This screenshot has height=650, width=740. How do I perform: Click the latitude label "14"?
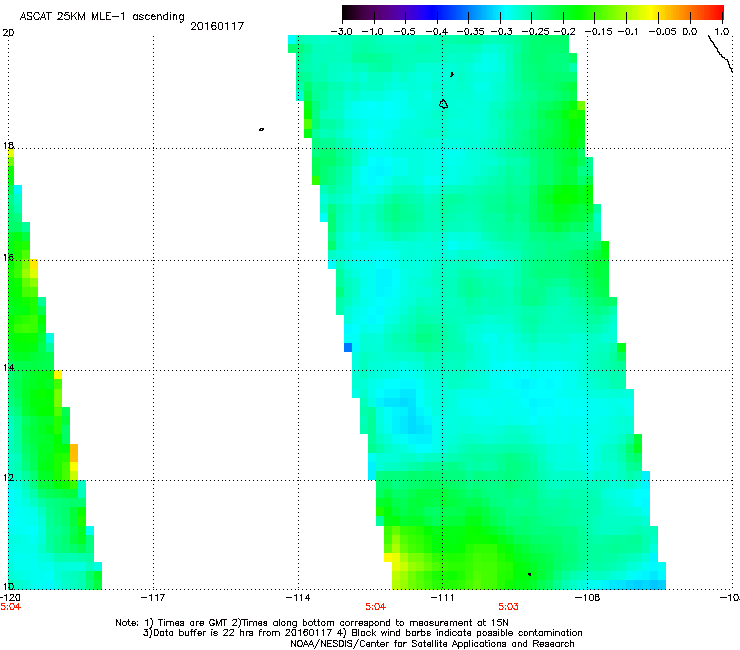(8, 368)
